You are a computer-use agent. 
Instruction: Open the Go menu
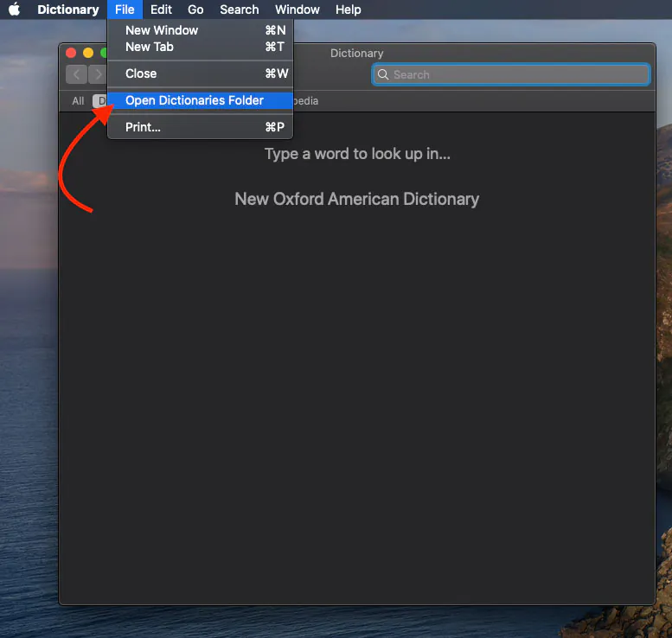coord(195,10)
